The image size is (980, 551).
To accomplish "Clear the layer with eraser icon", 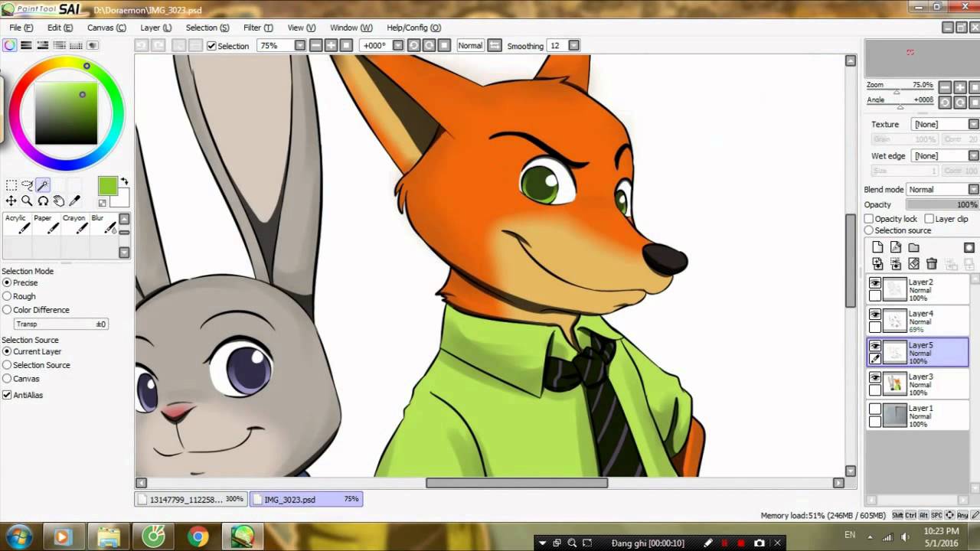I will point(913,263).
